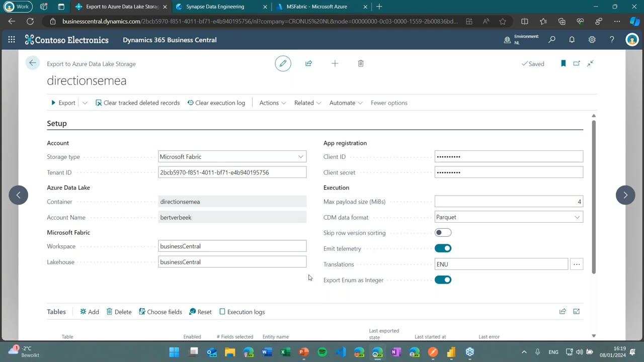The image size is (644, 362).
Task: Click the pencil edit icon
Action: pos(283,63)
